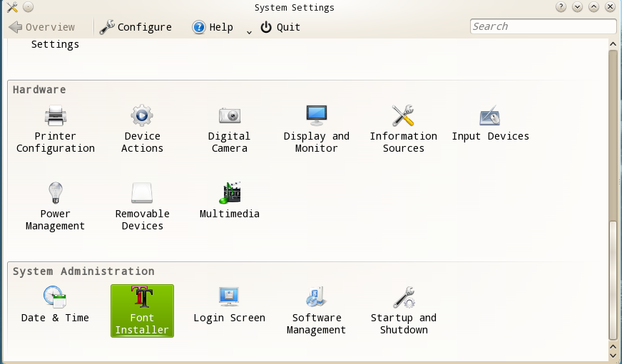This screenshot has height=364, width=622.
Task: Click the scrollbar up arrow at the top
Action: [x=613, y=44]
